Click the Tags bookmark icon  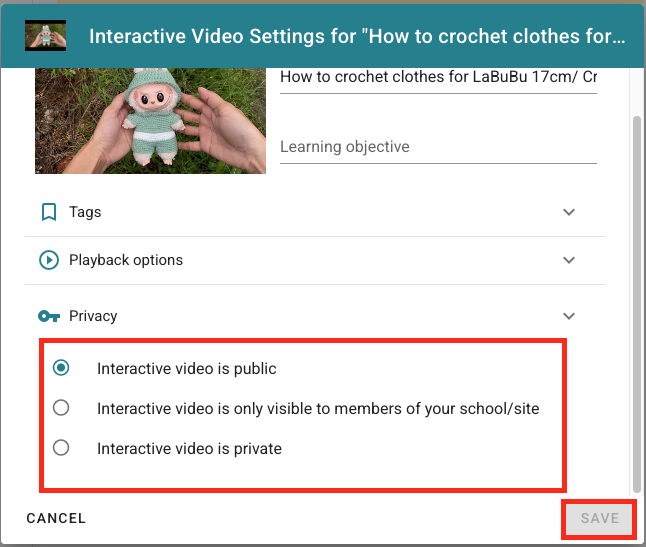click(x=49, y=212)
